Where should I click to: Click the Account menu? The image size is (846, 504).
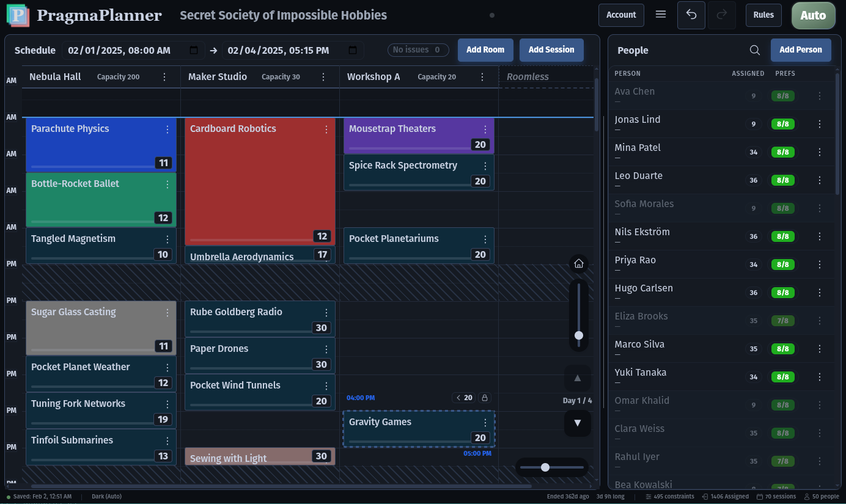tap(621, 15)
